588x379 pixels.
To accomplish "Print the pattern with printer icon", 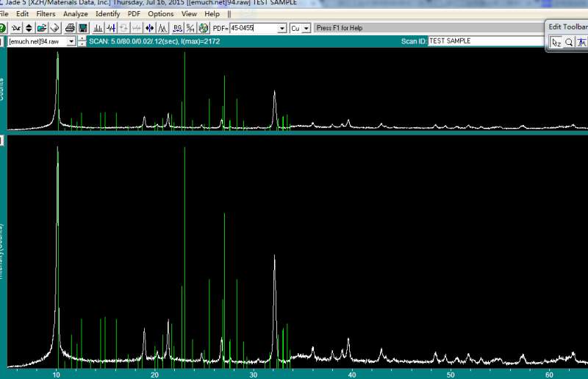I will pyautogui.click(x=70, y=28).
